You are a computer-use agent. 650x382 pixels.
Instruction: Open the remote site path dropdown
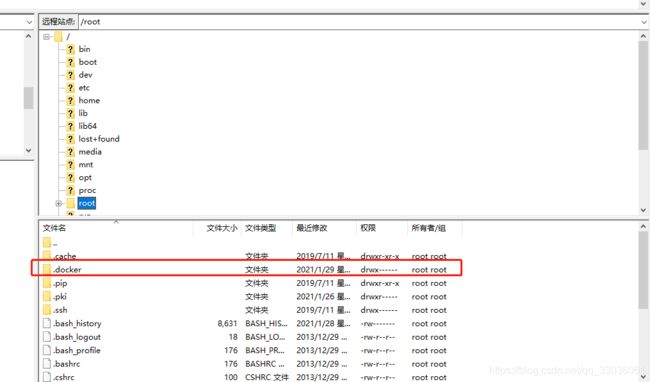click(x=643, y=22)
